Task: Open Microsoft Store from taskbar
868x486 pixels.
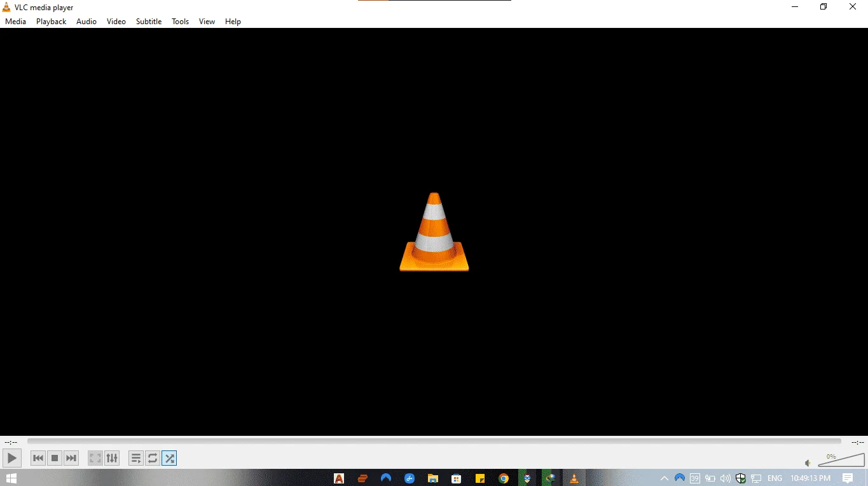Action: pos(457,478)
